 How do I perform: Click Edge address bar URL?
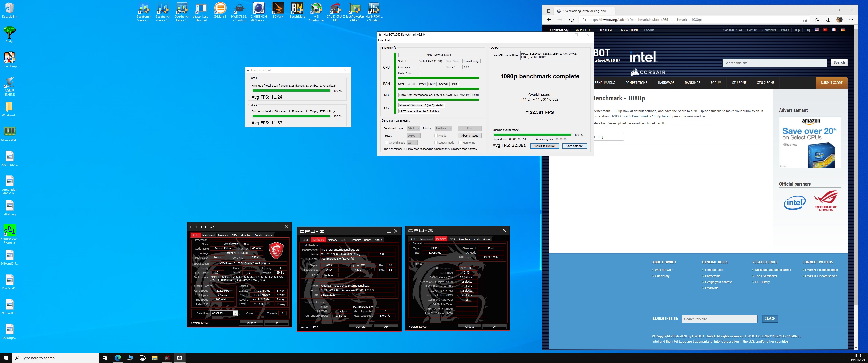(x=646, y=19)
